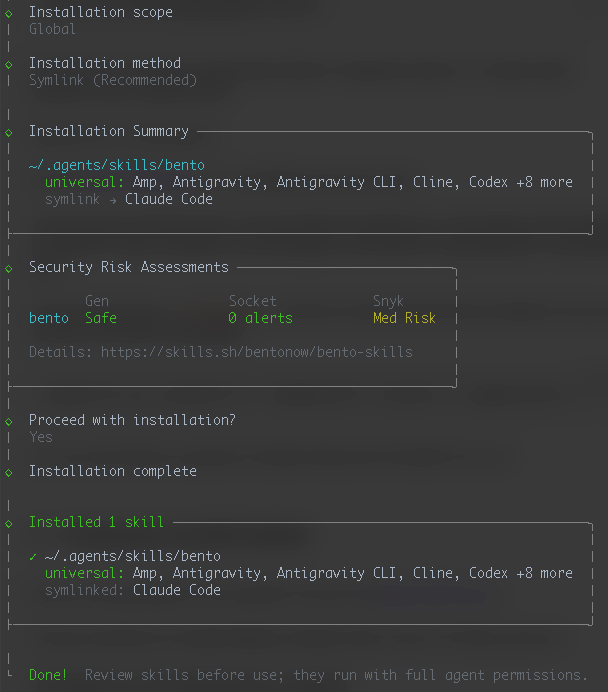Click the 'Snyk' column header
Image resolution: width=608 pixels, height=692 pixels.
coord(388,301)
